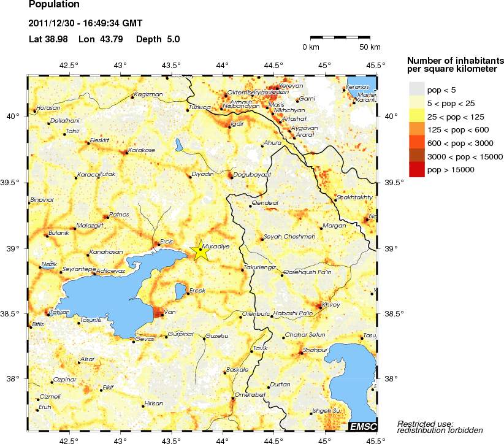
Task: Click the 2011/12/30 event timestamp
Action: point(86,24)
